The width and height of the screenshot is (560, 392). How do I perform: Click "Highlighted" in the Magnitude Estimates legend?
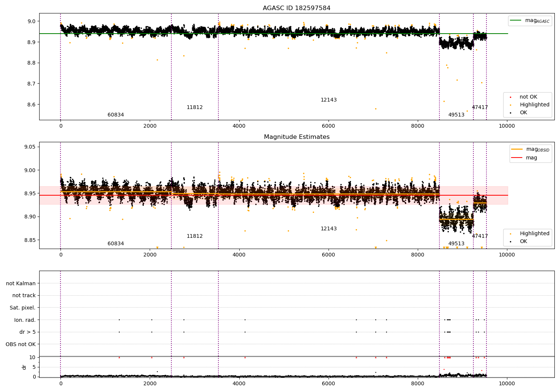[535, 234]
